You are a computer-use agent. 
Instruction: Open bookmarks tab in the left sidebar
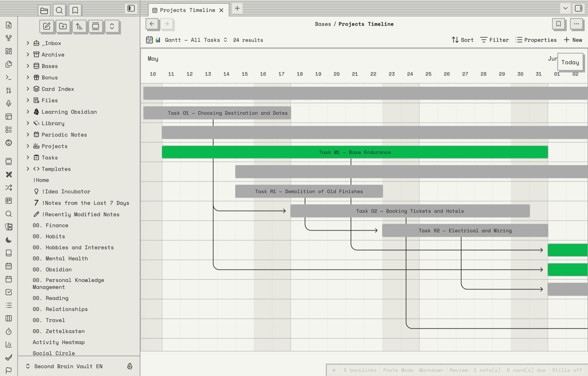(75, 10)
